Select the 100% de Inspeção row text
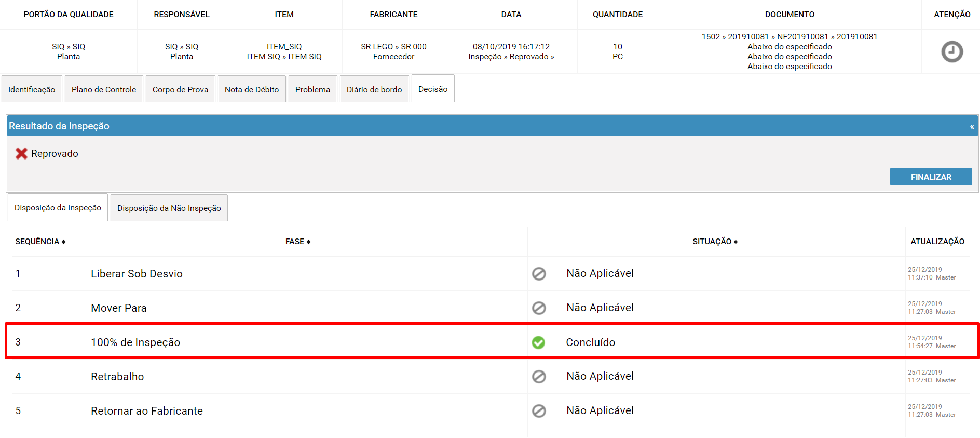The height and width of the screenshot is (438, 980). (135, 342)
